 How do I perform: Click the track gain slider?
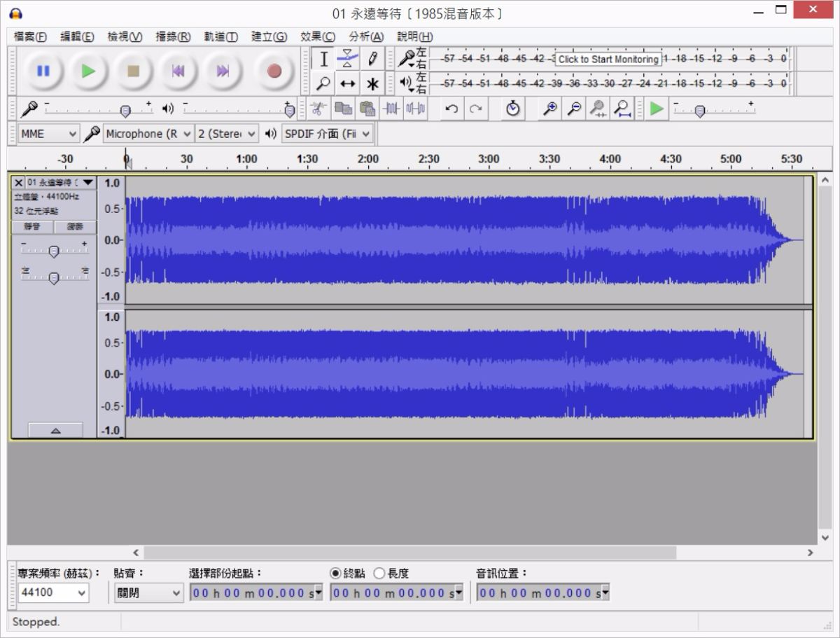coord(54,249)
